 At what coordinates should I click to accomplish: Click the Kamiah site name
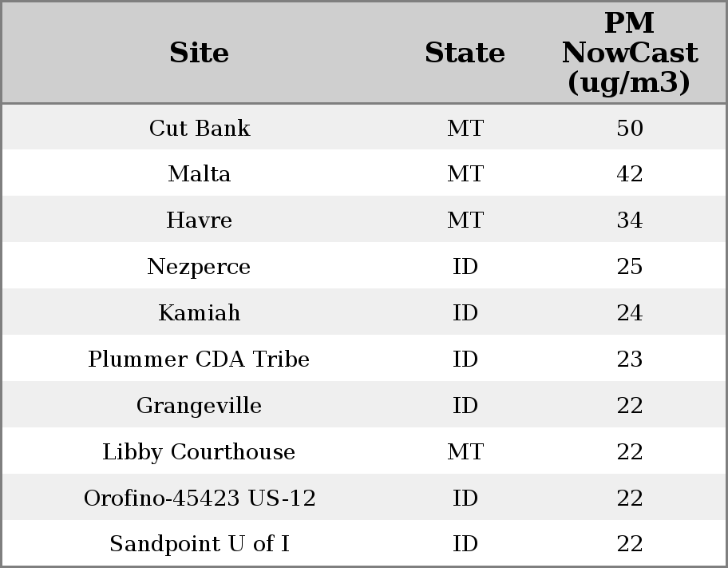point(199,313)
